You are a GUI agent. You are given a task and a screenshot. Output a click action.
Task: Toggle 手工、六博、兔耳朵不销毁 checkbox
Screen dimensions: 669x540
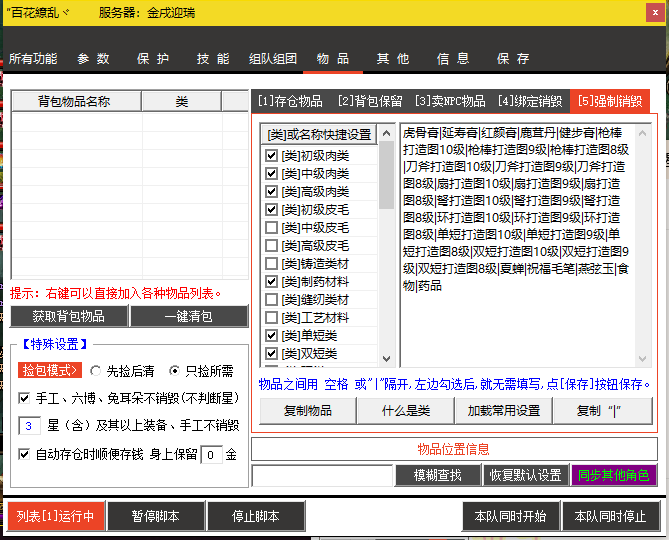[x=24, y=398]
